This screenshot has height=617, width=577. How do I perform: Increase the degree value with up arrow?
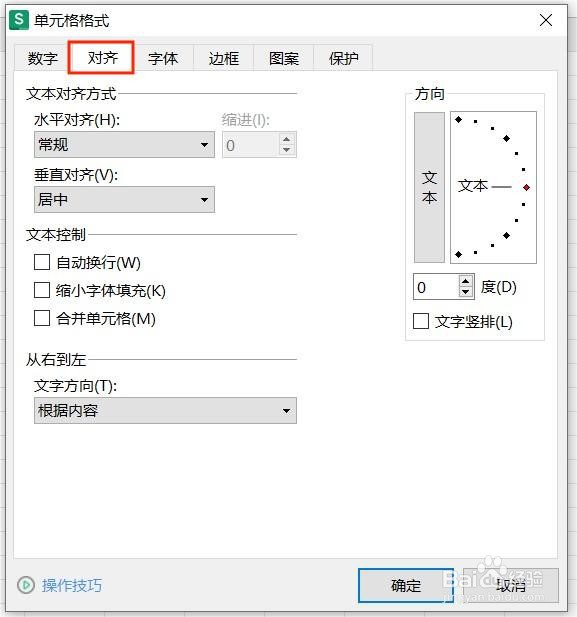point(466,281)
